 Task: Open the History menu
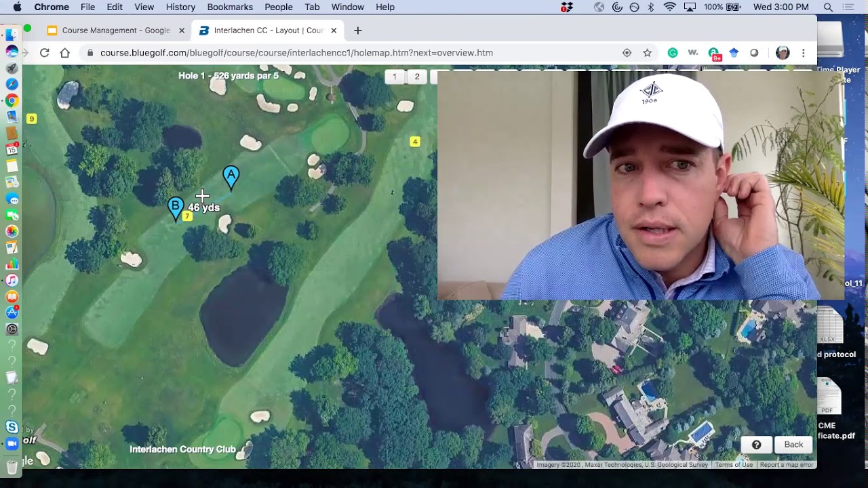tap(180, 7)
